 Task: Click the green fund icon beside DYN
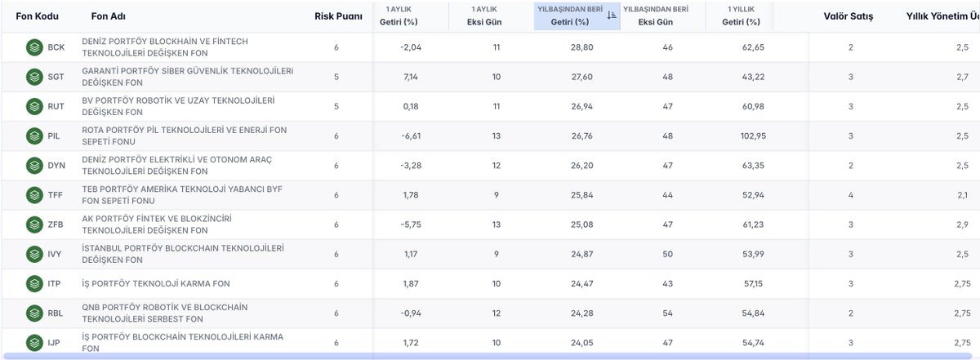34,166
